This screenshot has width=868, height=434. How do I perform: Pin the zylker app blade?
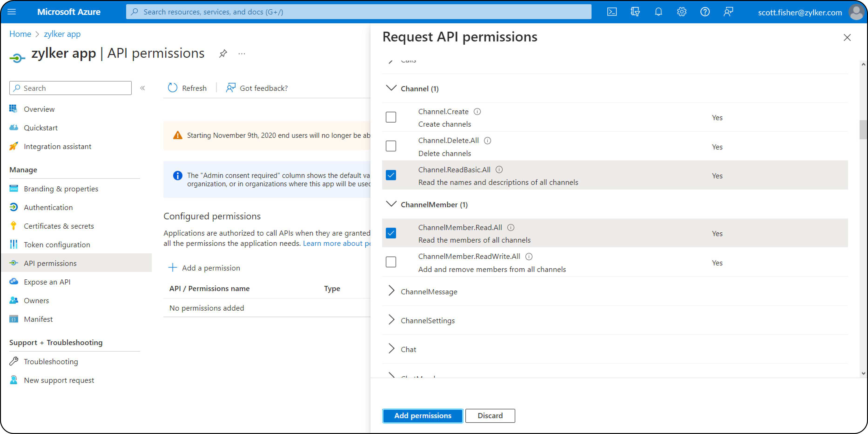pyautogui.click(x=223, y=54)
